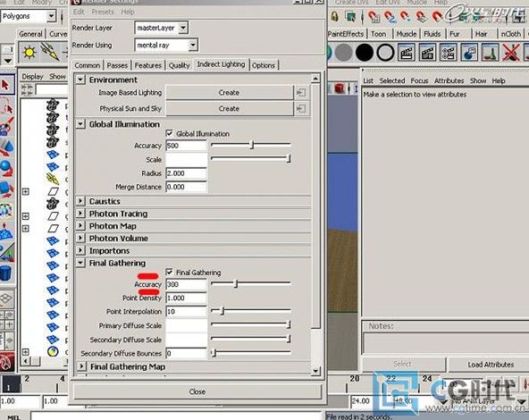This screenshot has width=529, height=420.
Task: Click the blue cone move tool icon
Action: pyautogui.click(x=6, y=148)
